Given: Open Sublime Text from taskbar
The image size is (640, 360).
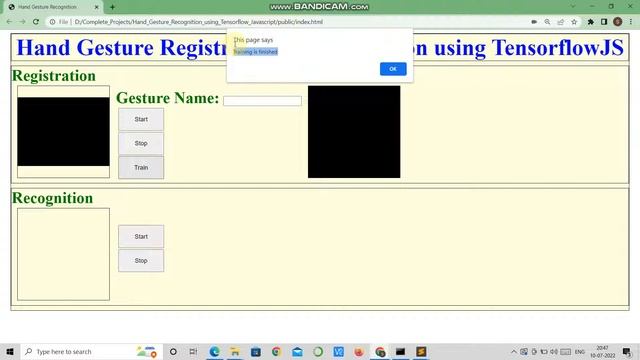Looking at the screenshot, I should click(421, 351).
